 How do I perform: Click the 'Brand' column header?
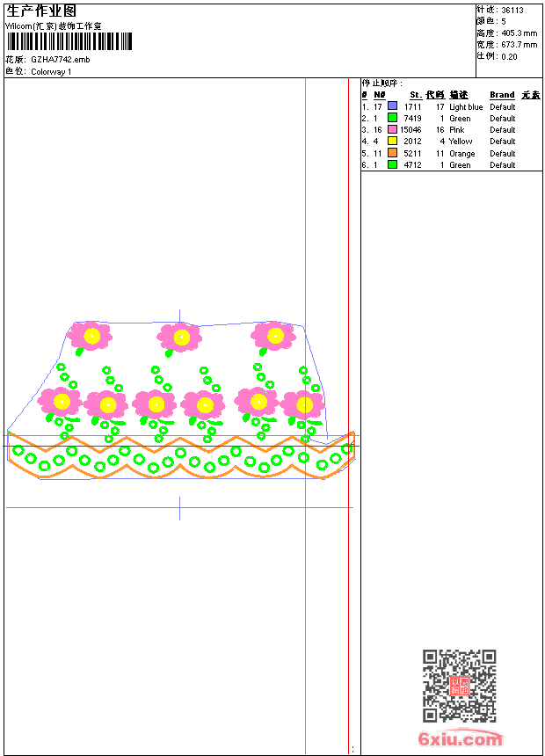(x=502, y=95)
